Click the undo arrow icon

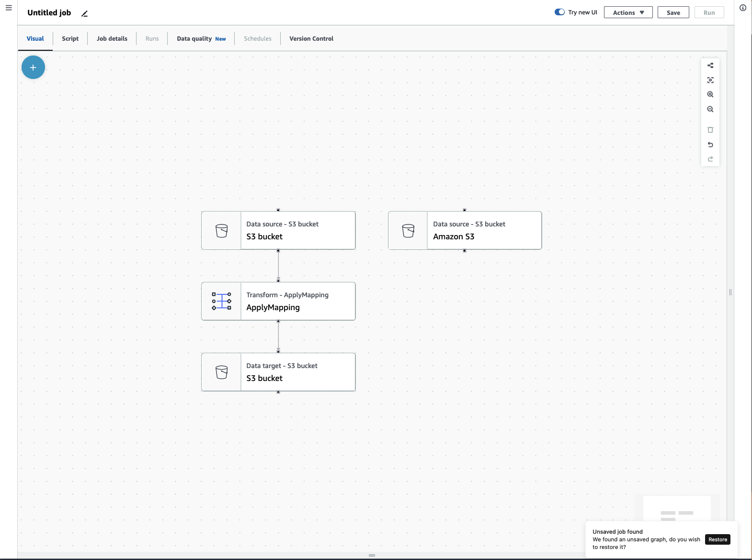(710, 145)
